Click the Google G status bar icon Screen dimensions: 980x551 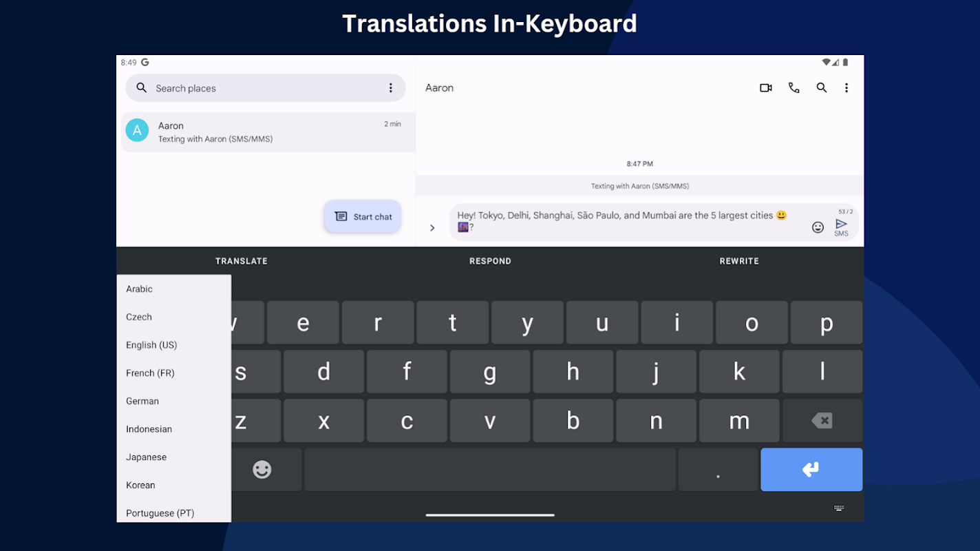(145, 62)
